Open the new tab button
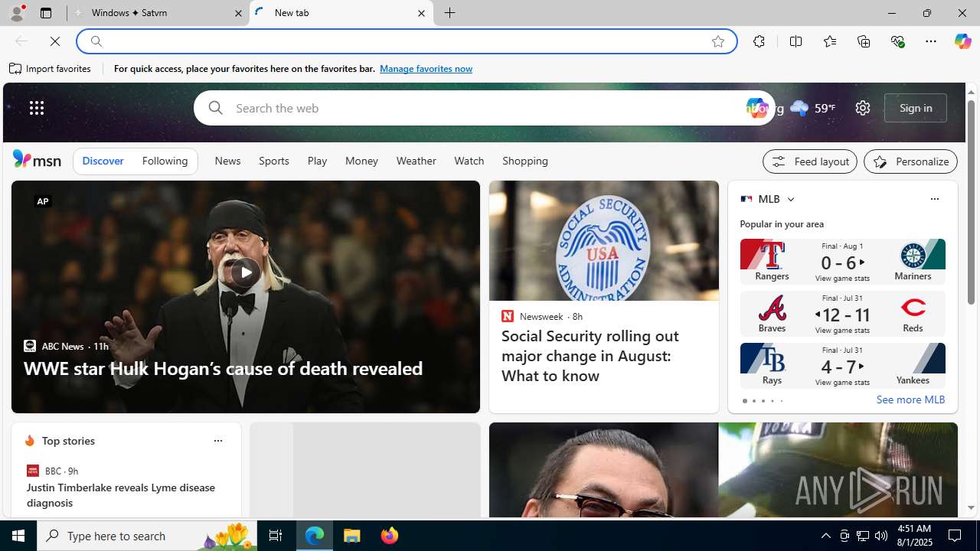 tap(450, 13)
